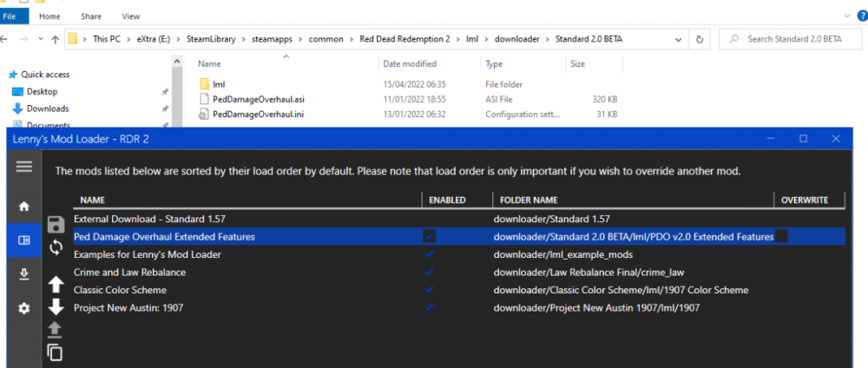
Task: Select Downloads in Quick access pane
Action: (48, 108)
